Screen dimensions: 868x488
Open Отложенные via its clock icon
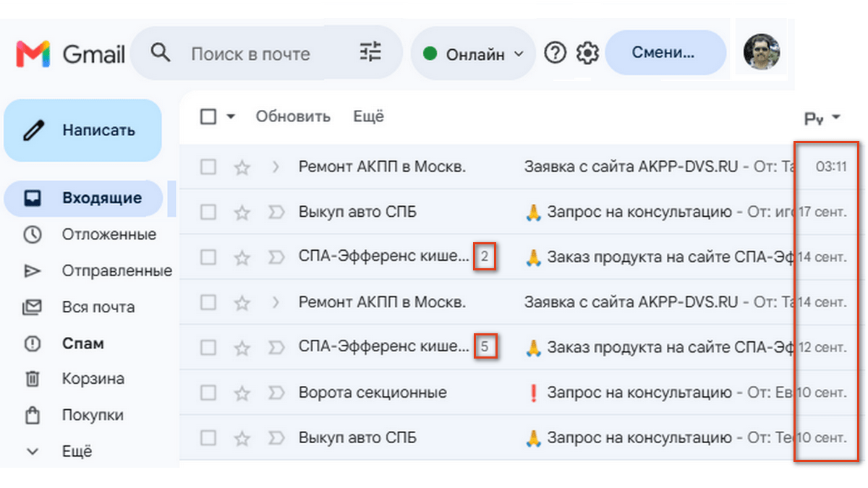[33, 235]
